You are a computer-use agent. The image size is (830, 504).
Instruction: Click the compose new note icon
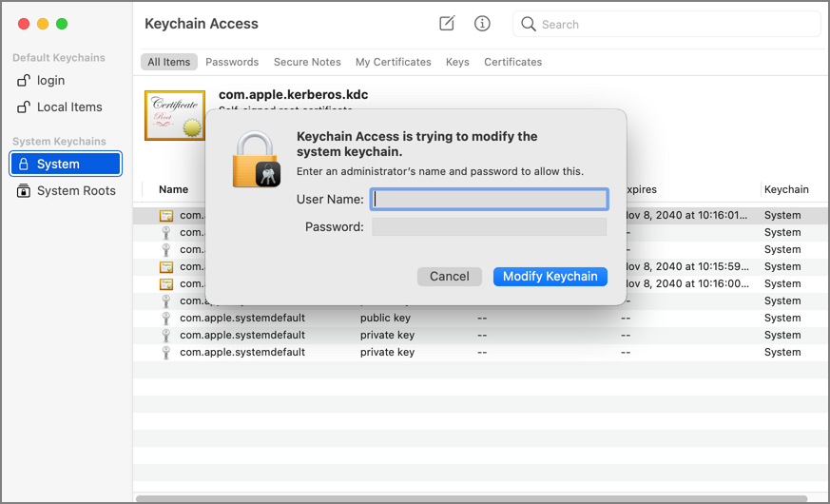(447, 23)
